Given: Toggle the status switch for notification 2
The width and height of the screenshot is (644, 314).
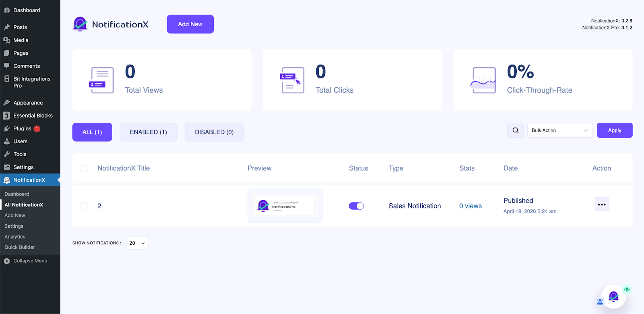Looking at the screenshot, I should tap(356, 206).
